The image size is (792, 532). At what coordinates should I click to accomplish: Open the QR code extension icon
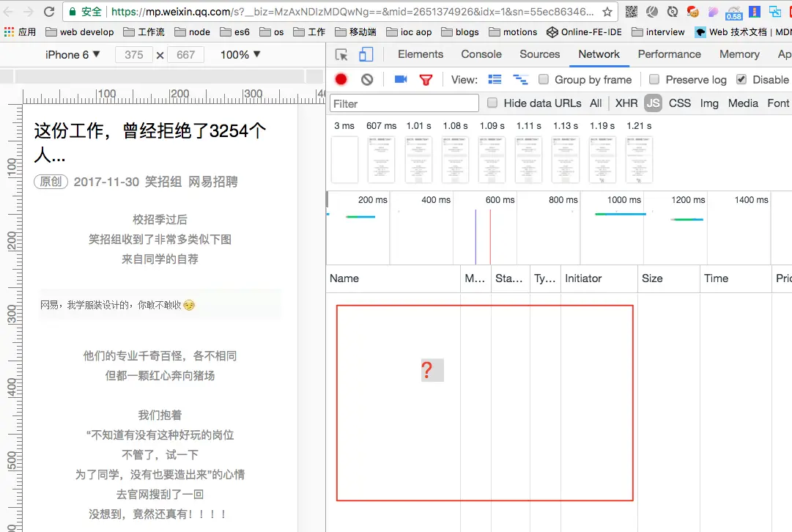pos(632,12)
